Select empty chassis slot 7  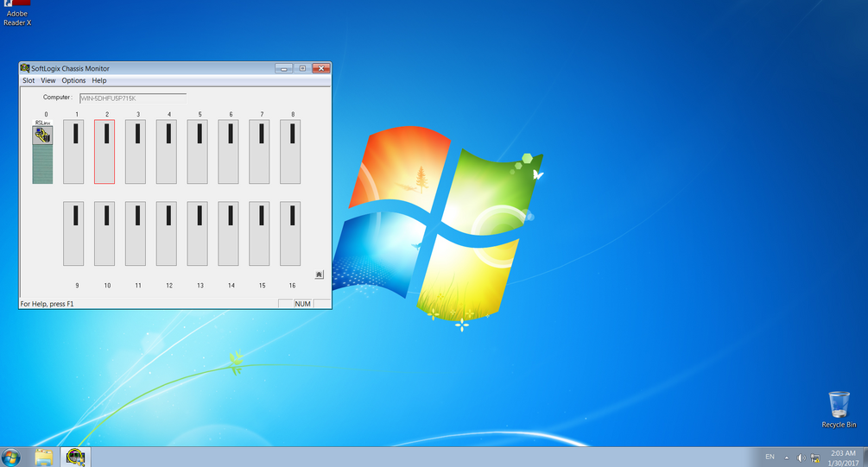260,152
